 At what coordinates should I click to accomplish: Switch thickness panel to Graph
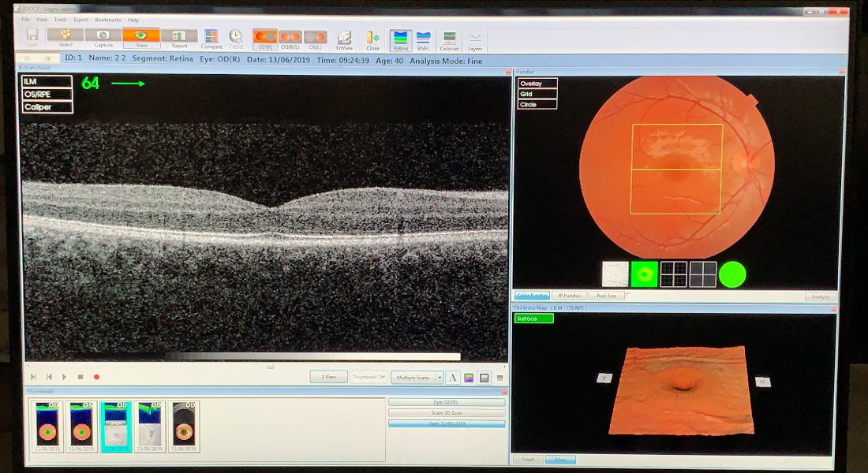point(528,459)
